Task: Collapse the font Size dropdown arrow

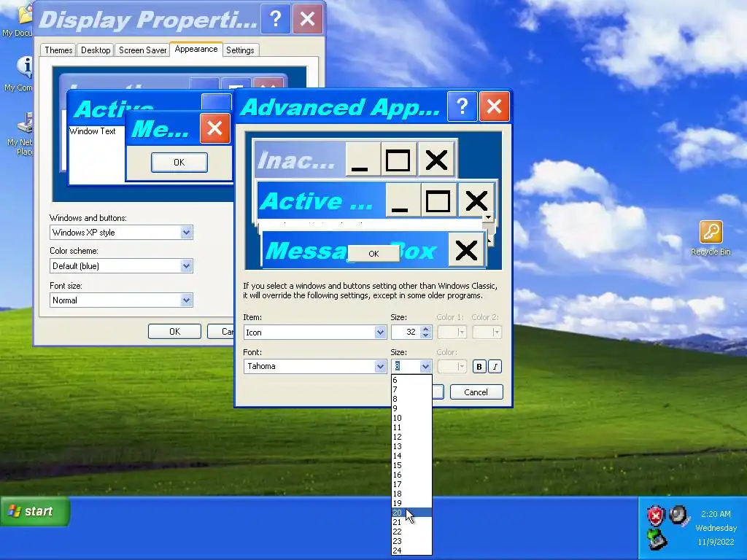Action: (425, 366)
